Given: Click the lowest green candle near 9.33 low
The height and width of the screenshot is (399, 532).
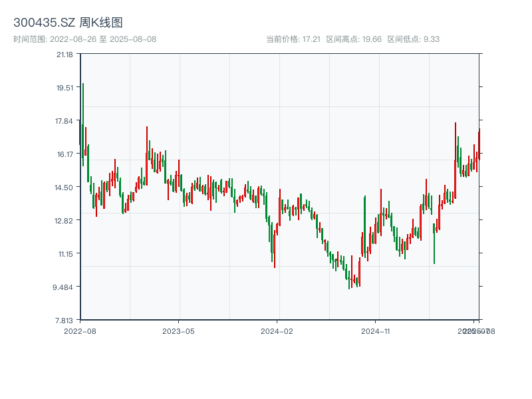Looking at the screenshot, I should click(x=348, y=279).
